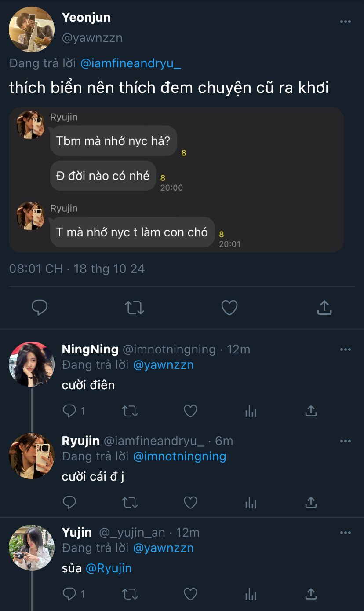View analytics for NingNing's reply
Screen dimensions: 364x611
tap(251, 411)
